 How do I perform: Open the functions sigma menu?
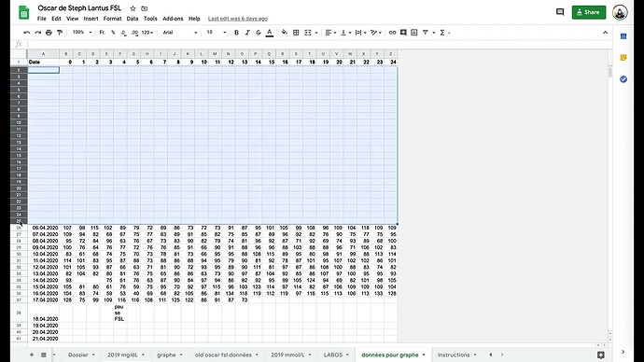point(445,33)
